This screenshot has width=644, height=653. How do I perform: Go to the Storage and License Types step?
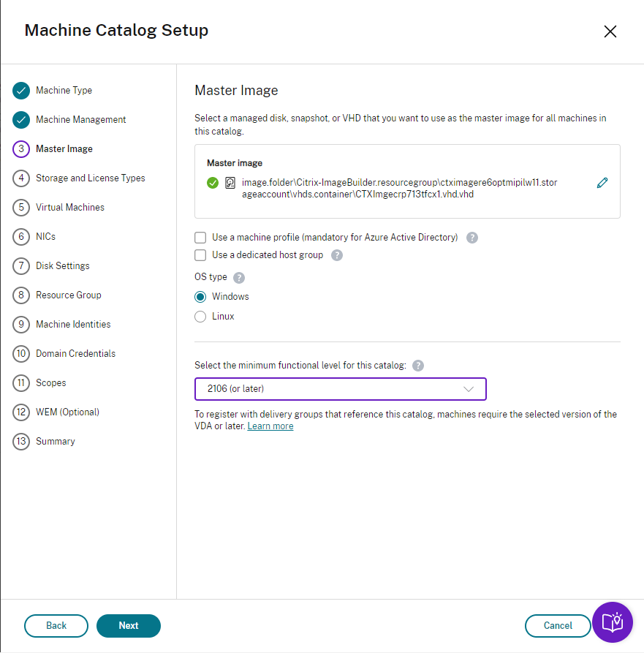[91, 178]
